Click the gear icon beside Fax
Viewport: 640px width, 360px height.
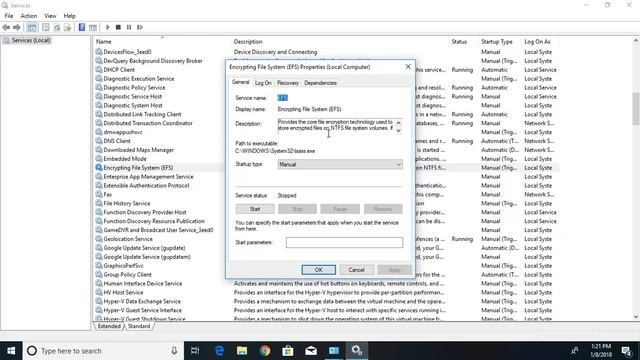pos(99,194)
